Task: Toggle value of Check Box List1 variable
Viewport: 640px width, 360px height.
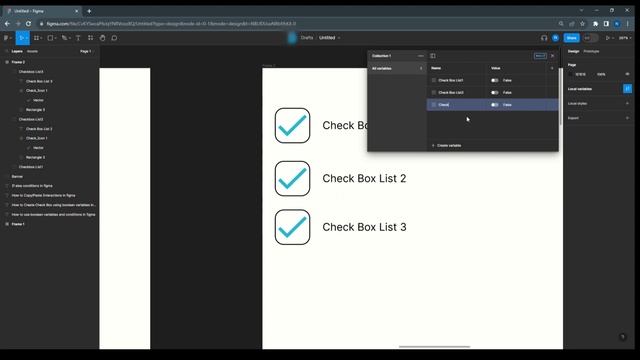Action: pos(494,80)
